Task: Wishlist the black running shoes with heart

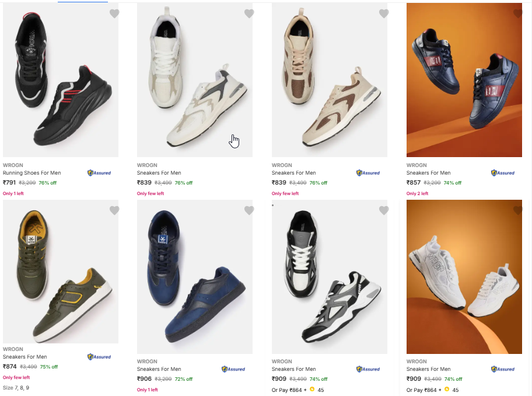Action: [114, 14]
